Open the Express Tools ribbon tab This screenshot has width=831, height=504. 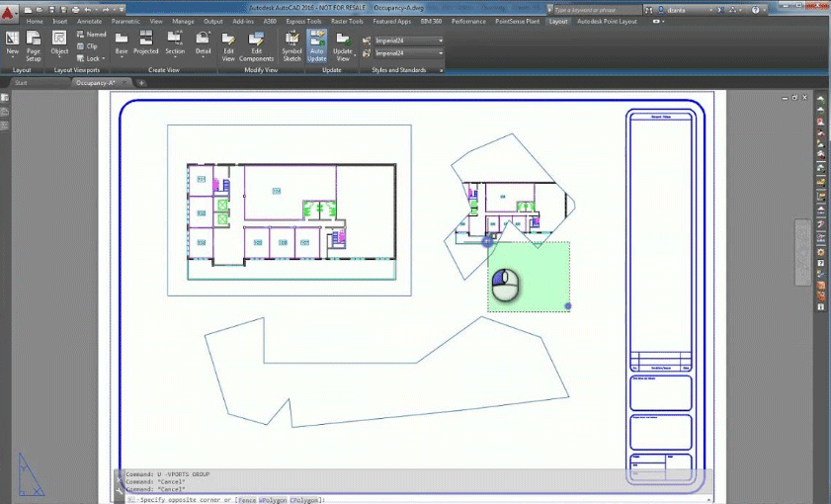303,21
